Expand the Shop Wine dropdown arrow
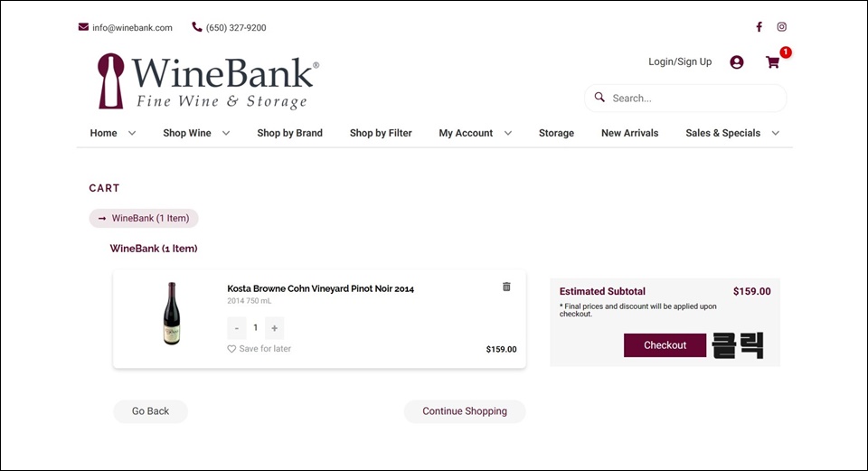The width and height of the screenshot is (868, 471). coord(226,133)
